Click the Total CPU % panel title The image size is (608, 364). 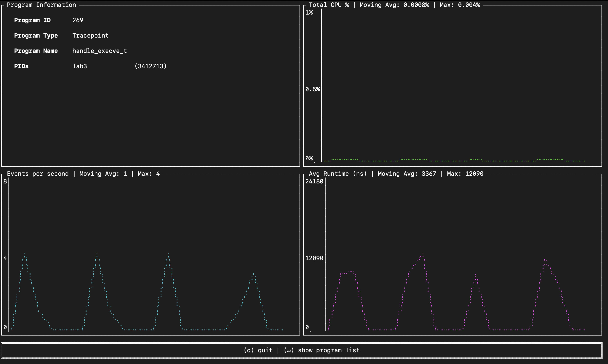pyautogui.click(x=329, y=5)
